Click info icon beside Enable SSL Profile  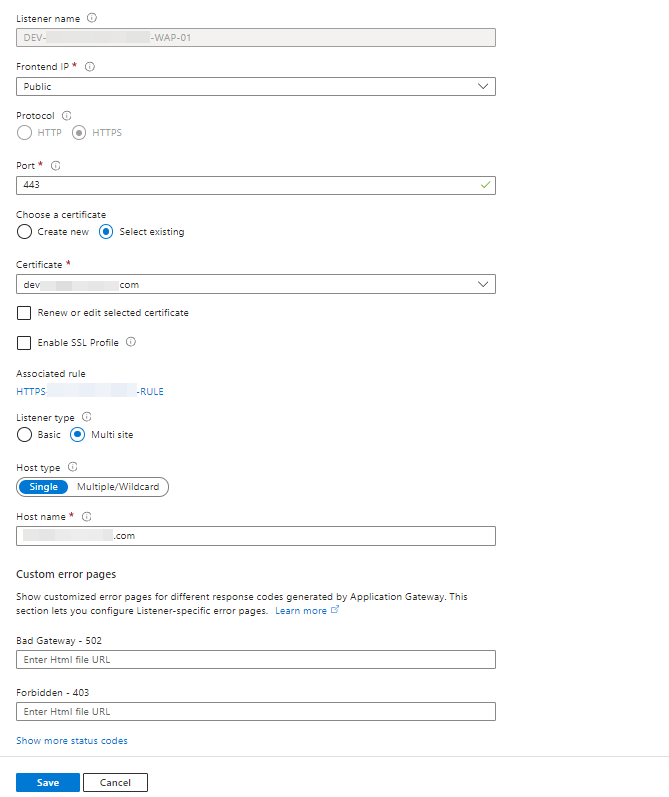coord(131,342)
